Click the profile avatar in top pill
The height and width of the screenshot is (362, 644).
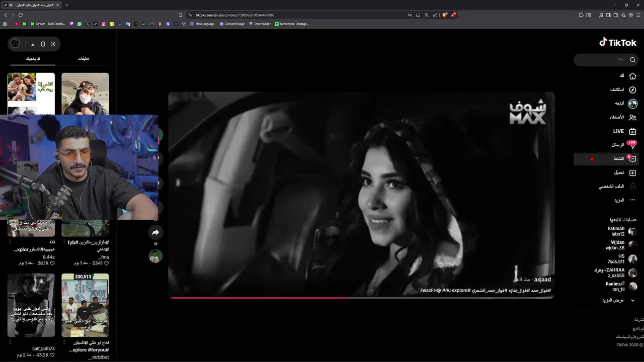(x=16, y=44)
